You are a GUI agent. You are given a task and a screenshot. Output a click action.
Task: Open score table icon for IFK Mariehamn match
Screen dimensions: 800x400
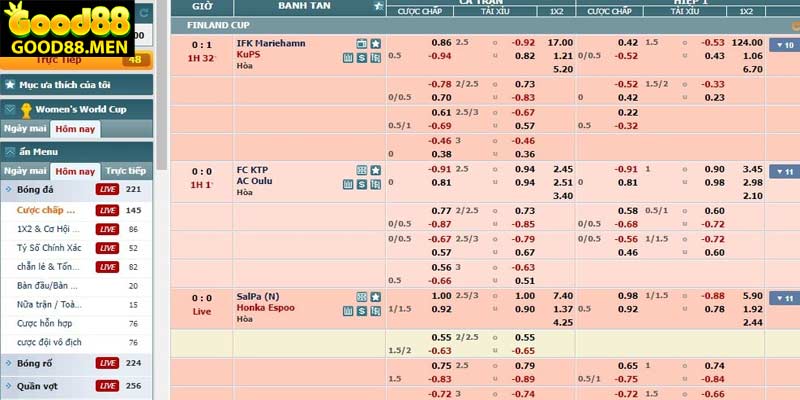point(376,58)
